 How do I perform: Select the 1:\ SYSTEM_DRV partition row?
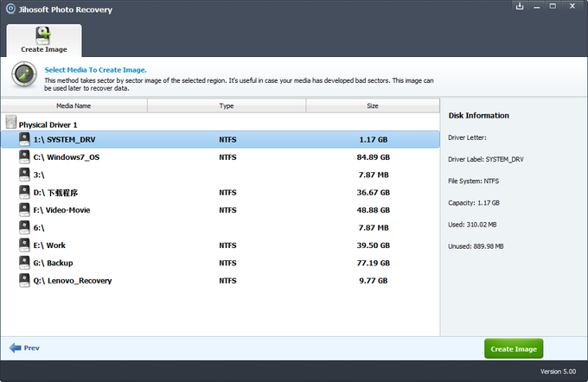220,139
